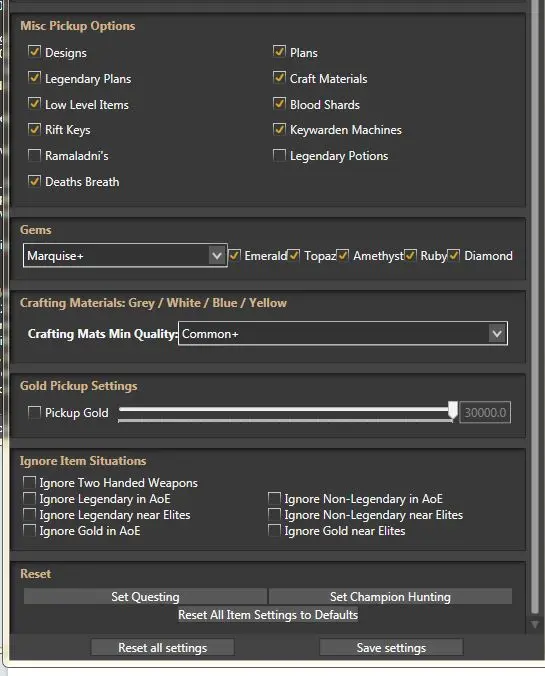This screenshot has height=676, width=545.
Task: Uncheck the Designs pickup option
Action: tap(34, 52)
